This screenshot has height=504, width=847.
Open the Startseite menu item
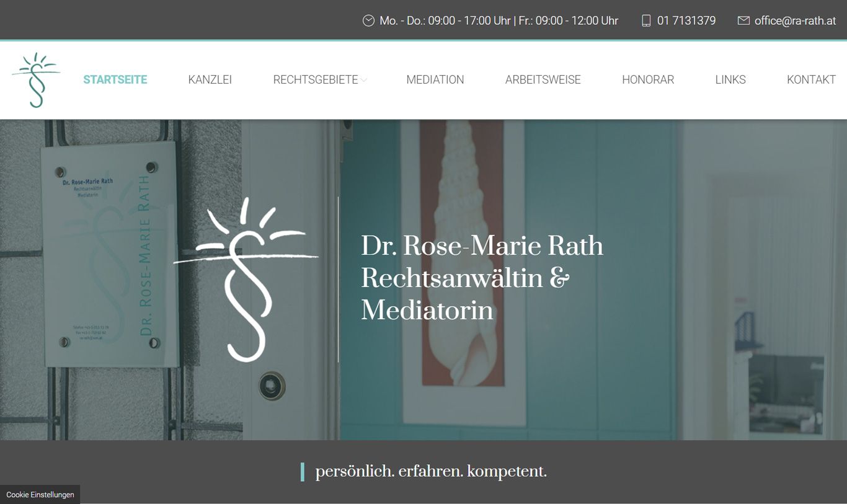(x=115, y=79)
